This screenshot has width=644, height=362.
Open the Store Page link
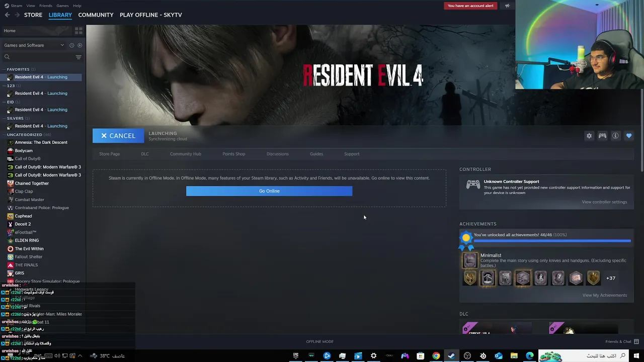point(109,154)
